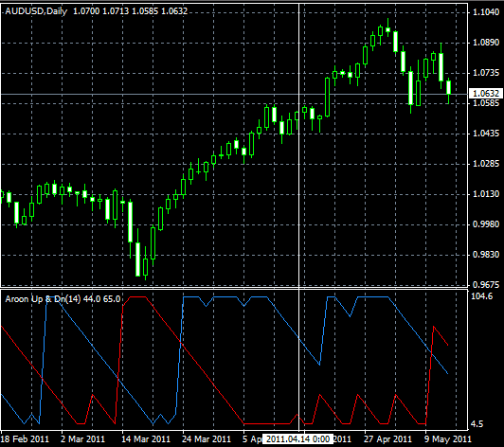Click the 9 May 2011 date label
504x447 pixels.
[448, 439]
